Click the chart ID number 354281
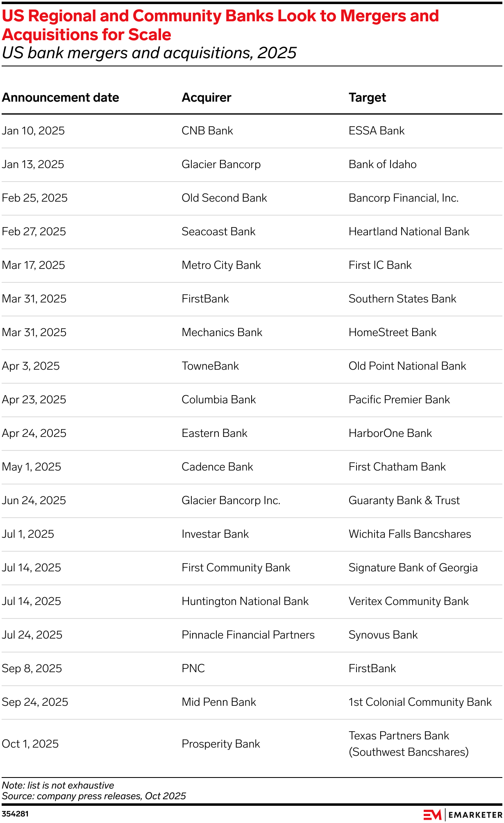 coord(15,814)
